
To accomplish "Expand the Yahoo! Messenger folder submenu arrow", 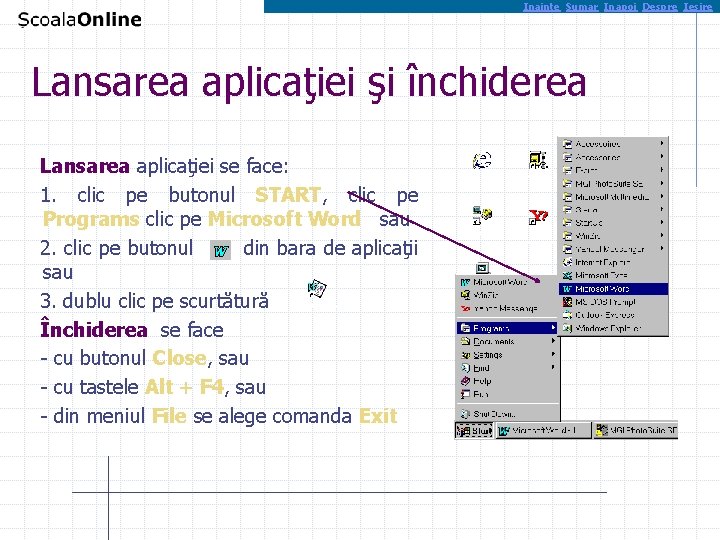I will 662,249.
